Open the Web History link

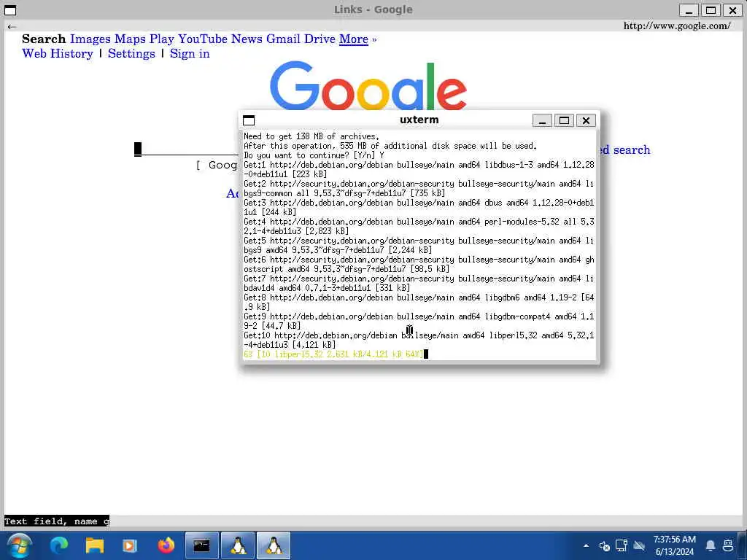tap(58, 53)
